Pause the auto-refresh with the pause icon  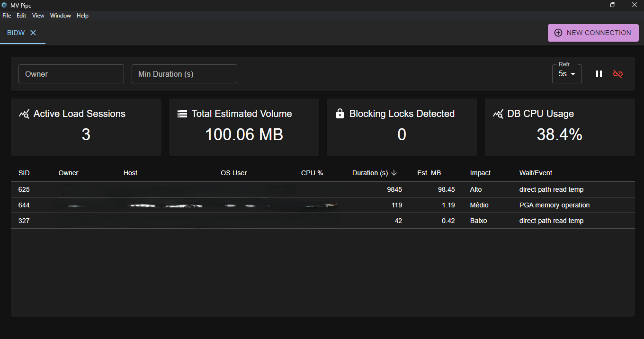pos(599,74)
